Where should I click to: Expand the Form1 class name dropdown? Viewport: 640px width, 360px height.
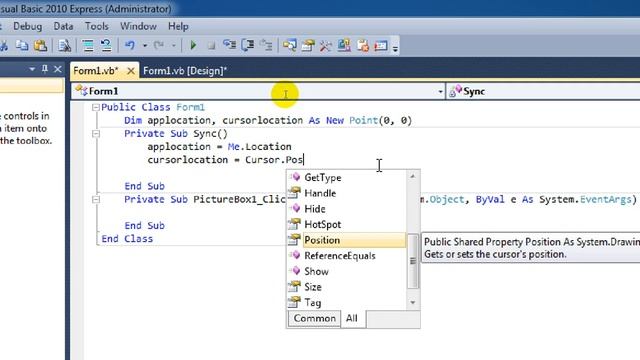click(440, 91)
